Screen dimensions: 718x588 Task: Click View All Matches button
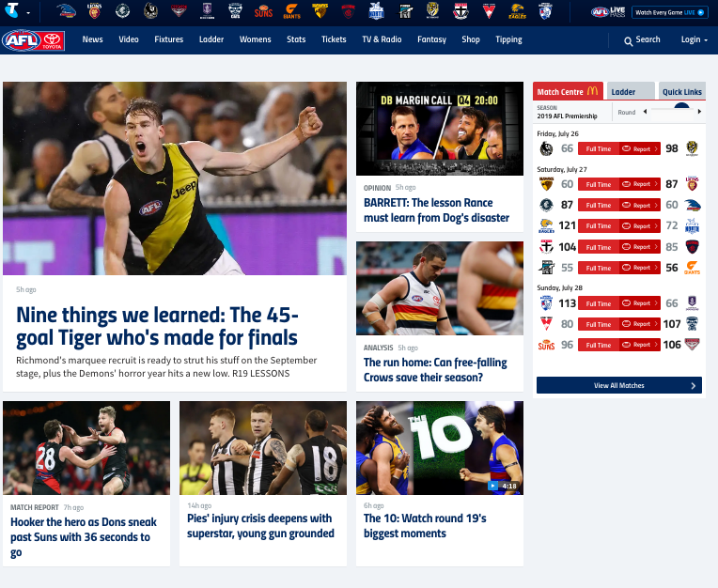[619, 385]
